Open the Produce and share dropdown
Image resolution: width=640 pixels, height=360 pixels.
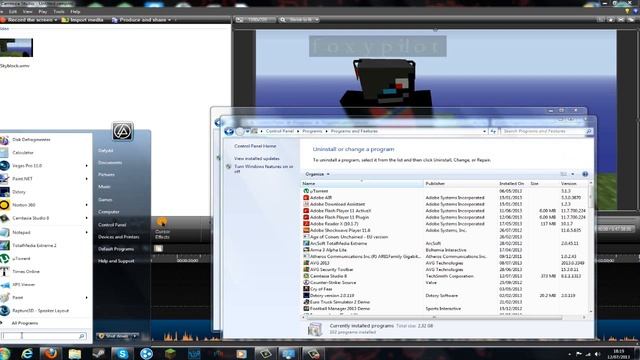[x=169, y=20]
